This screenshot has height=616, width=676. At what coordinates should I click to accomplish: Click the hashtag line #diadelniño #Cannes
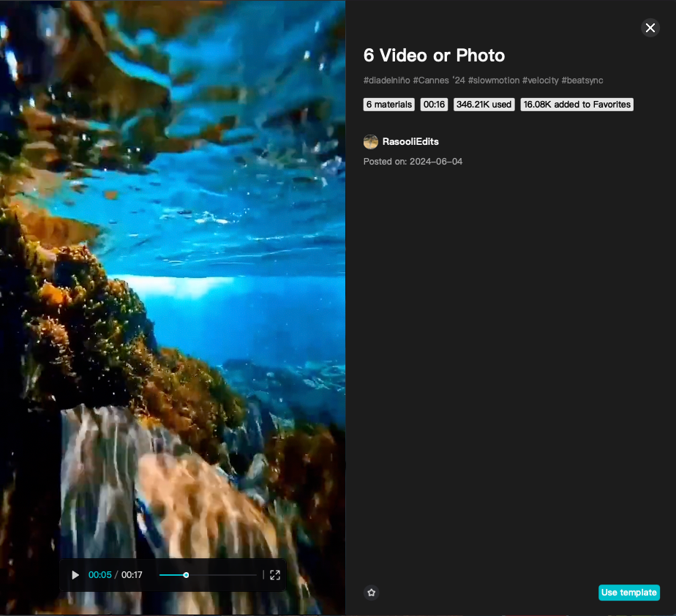tap(483, 80)
